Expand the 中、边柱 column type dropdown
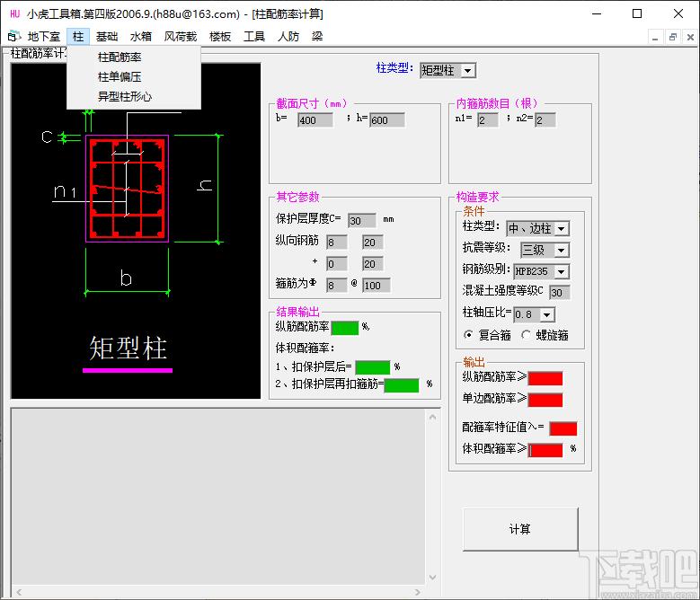 coord(562,229)
